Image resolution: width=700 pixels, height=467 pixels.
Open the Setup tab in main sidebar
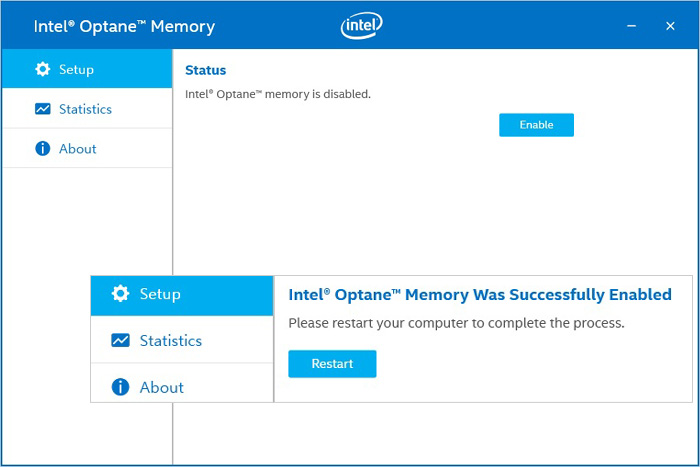click(x=87, y=69)
